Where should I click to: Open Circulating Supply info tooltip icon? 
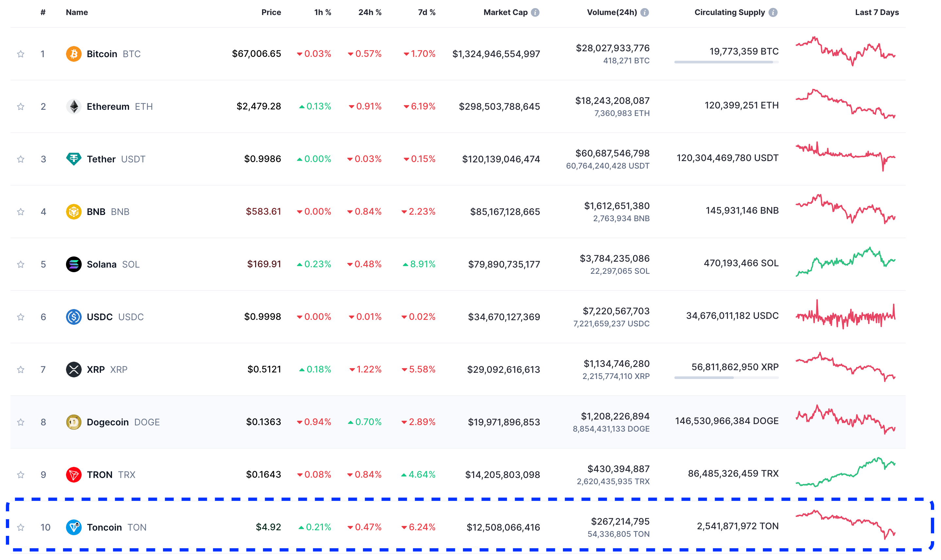[773, 12]
